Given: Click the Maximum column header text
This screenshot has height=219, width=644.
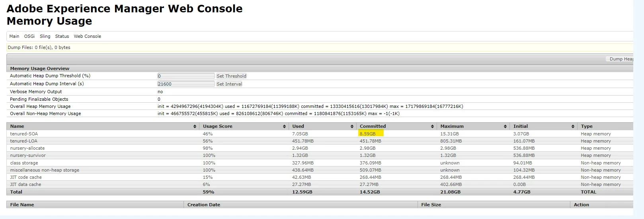Looking at the screenshot, I should click(452, 126).
